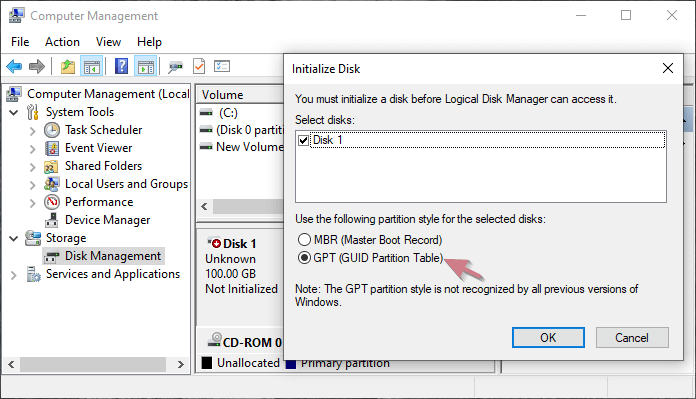The image size is (696, 399).
Task: Collapse the Storage node
Action: click(14, 239)
